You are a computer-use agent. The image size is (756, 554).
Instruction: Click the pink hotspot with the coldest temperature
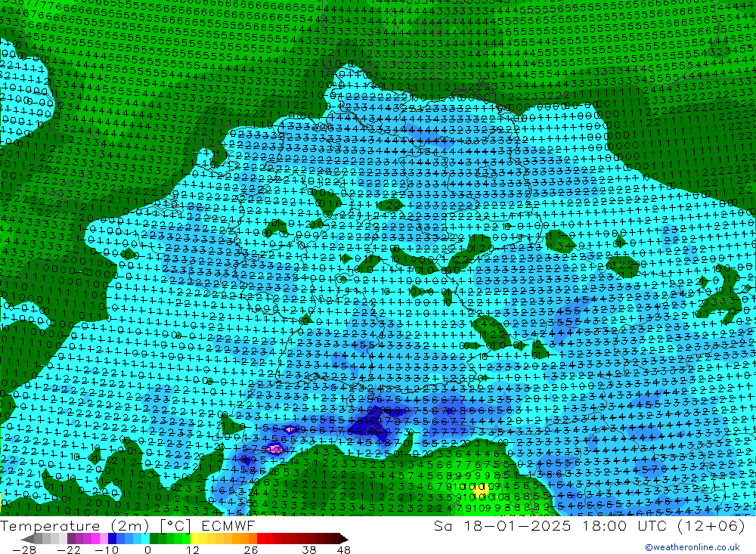point(275,450)
